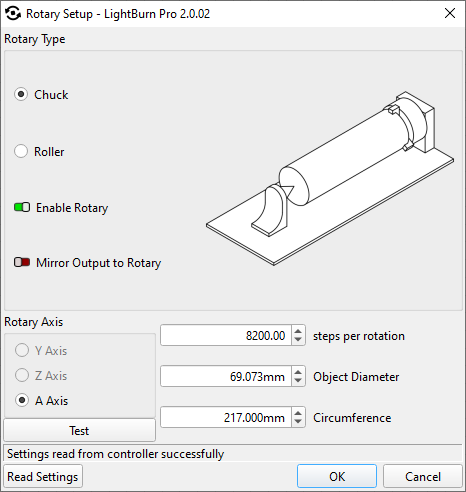Decrease Circumference with down arrow
Viewport: 466px width, 492px height.
pyautogui.click(x=298, y=422)
